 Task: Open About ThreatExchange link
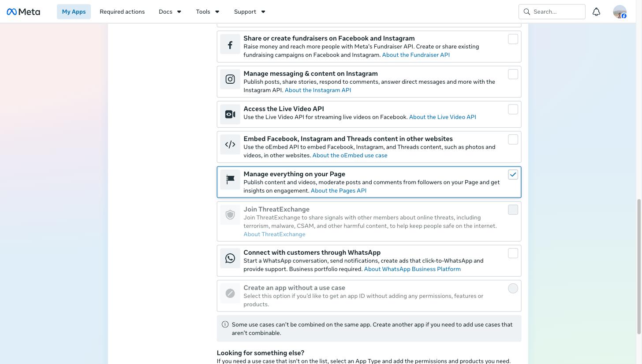pyautogui.click(x=274, y=234)
